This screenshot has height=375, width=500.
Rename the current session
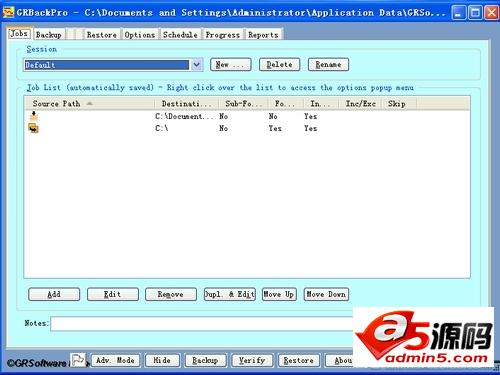click(328, 64)
